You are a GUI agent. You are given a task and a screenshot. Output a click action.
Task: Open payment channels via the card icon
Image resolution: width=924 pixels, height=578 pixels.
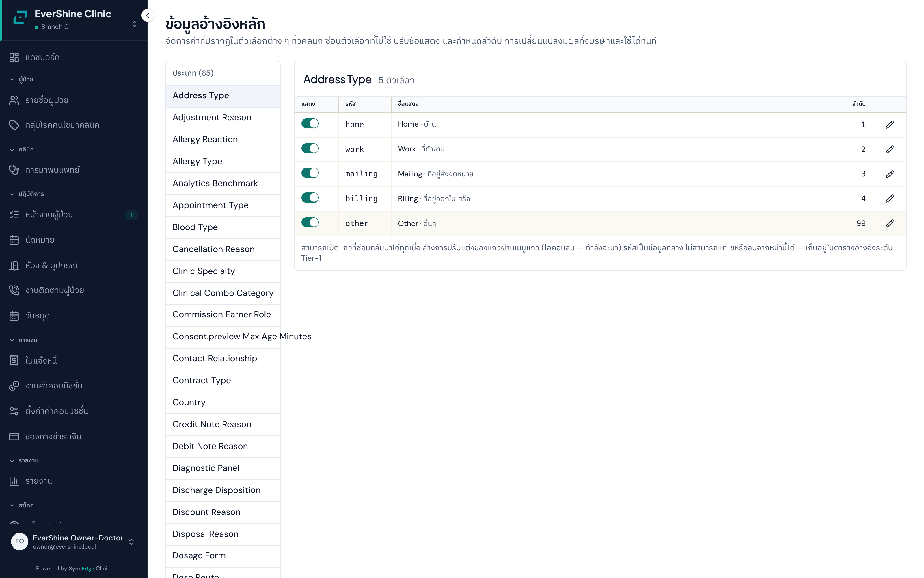click(x=14, y=436)
